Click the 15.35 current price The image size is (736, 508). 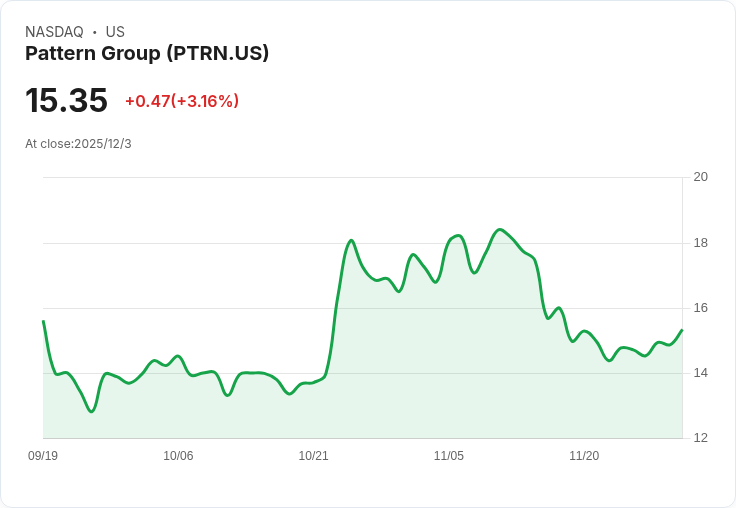(66, 100)
